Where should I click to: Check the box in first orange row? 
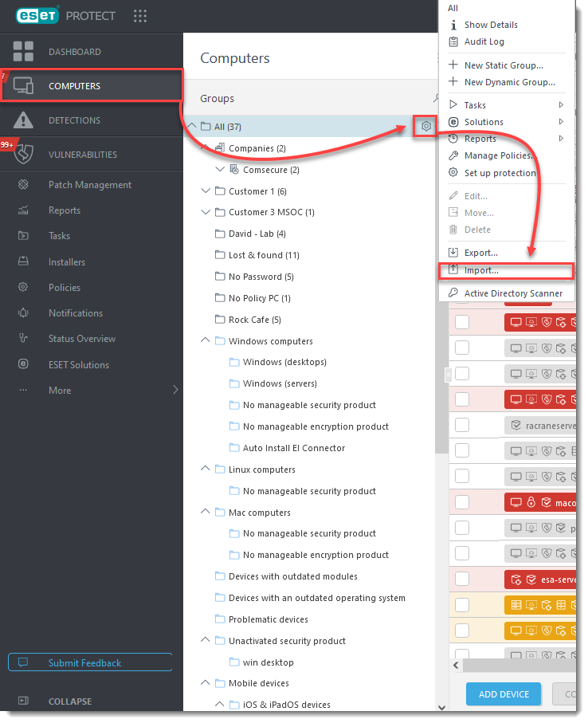coord(462,605)
